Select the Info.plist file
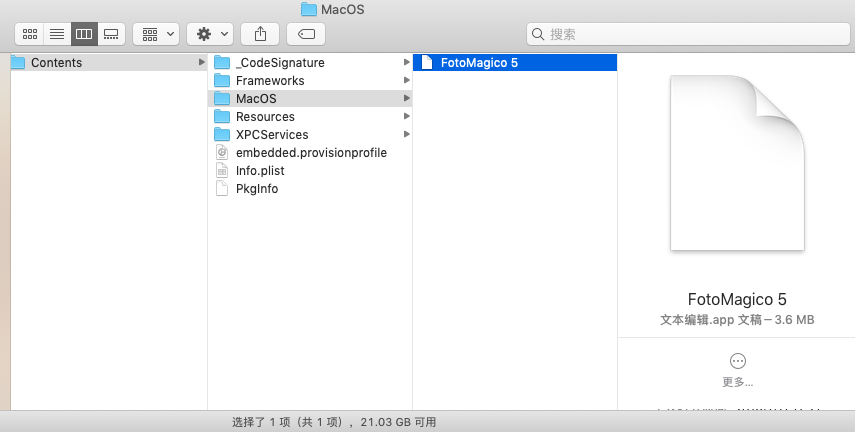The height and width of the screenshot is (432, 855). tap(310, 170)
